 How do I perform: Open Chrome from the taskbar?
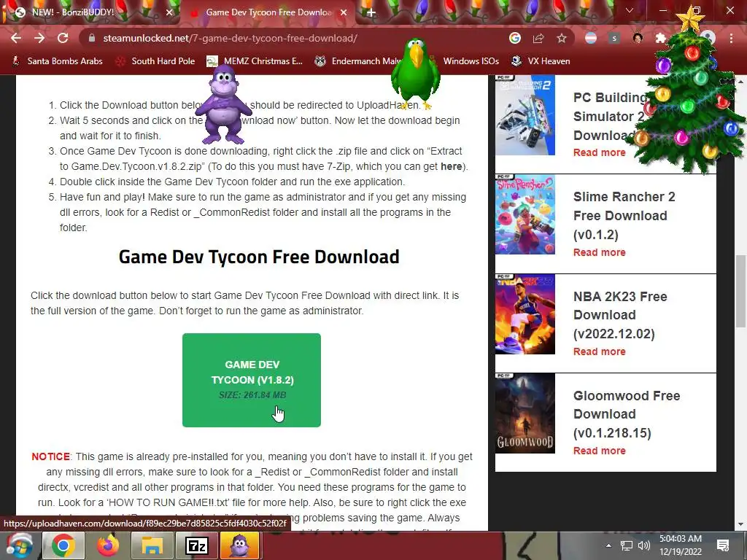pos(63,545)
